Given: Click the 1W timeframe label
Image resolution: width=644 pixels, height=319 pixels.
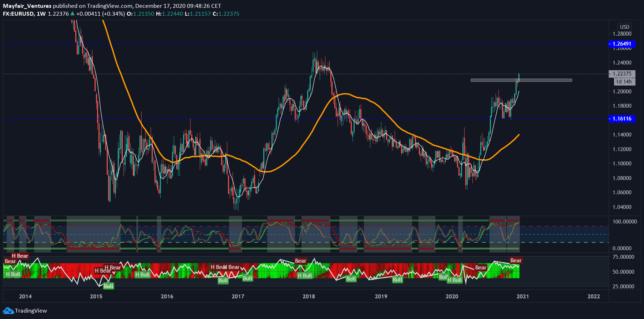Looking at the screenshot, I should click(x=41, y=14).
